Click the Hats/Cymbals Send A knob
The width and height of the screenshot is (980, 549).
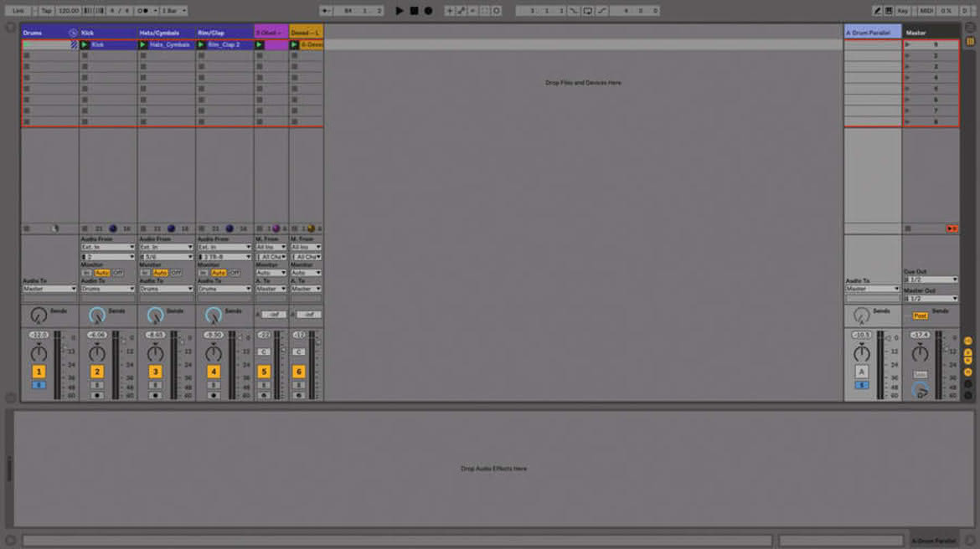click(x=155, y=316)
